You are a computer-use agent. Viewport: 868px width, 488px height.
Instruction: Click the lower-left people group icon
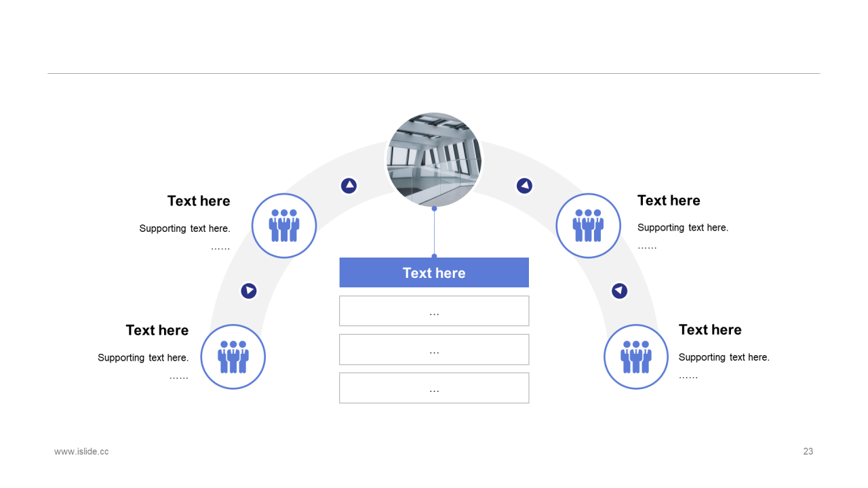pyautogui.click(x=233, y=357)
